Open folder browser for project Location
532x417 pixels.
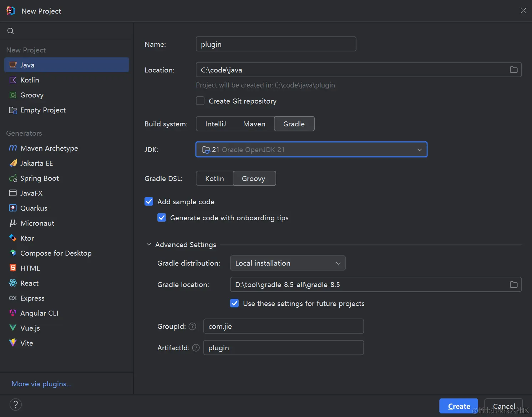click(513, 70)
